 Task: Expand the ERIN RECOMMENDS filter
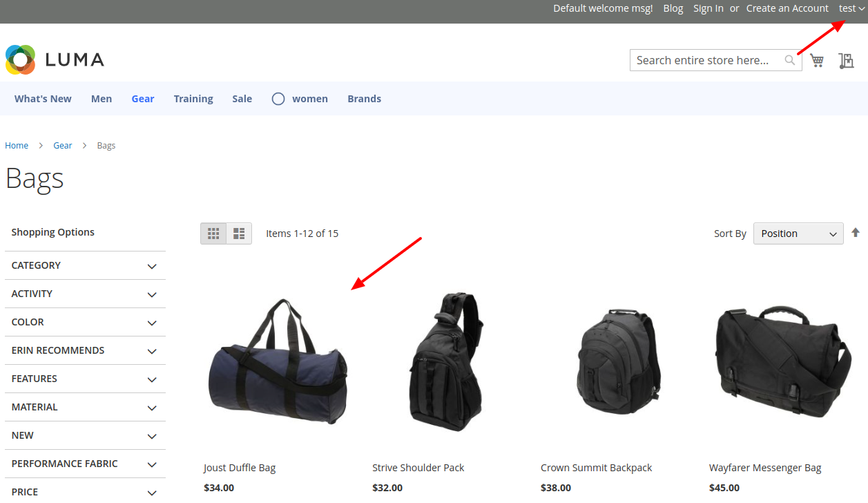85,350
